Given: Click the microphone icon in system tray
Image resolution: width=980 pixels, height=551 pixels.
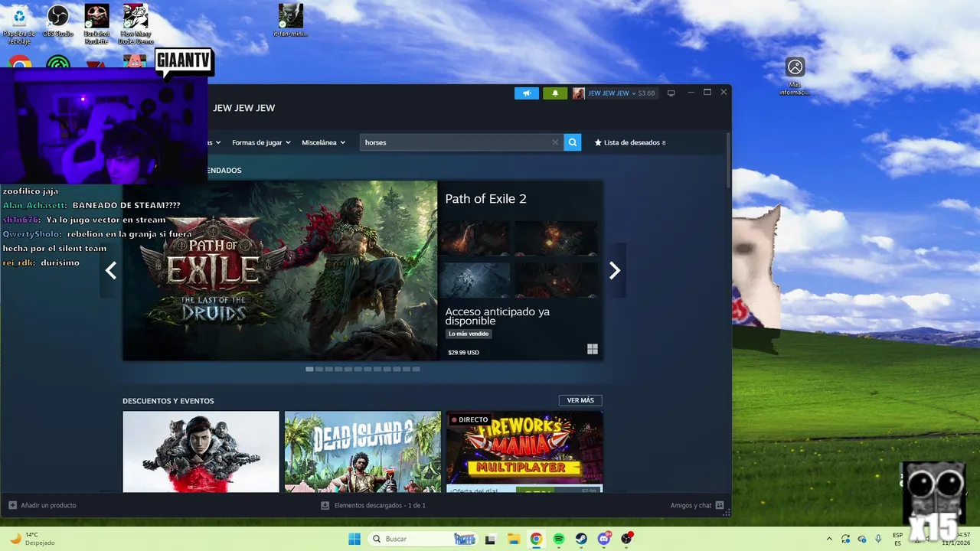Looking at the screenshot, I should (878, 539).
